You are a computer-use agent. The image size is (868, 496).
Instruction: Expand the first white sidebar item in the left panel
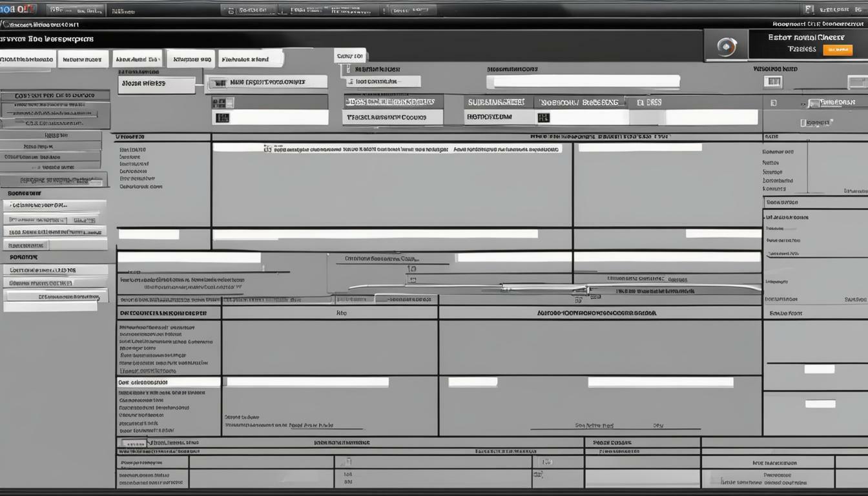55,205
